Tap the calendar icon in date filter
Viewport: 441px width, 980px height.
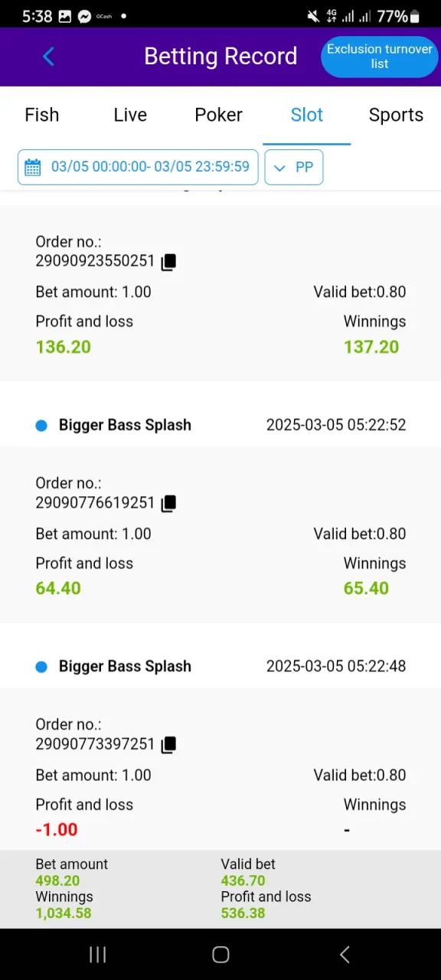tap(33, 167)
